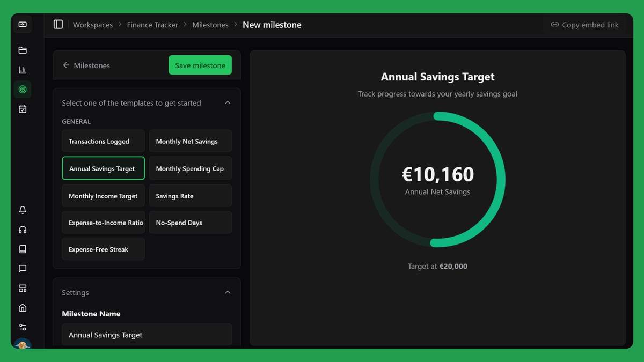Image resolution: width=644 pixels, height=362 pixels.
Task: Go to the home icon in sidebar
Action: tap(23, 308)
